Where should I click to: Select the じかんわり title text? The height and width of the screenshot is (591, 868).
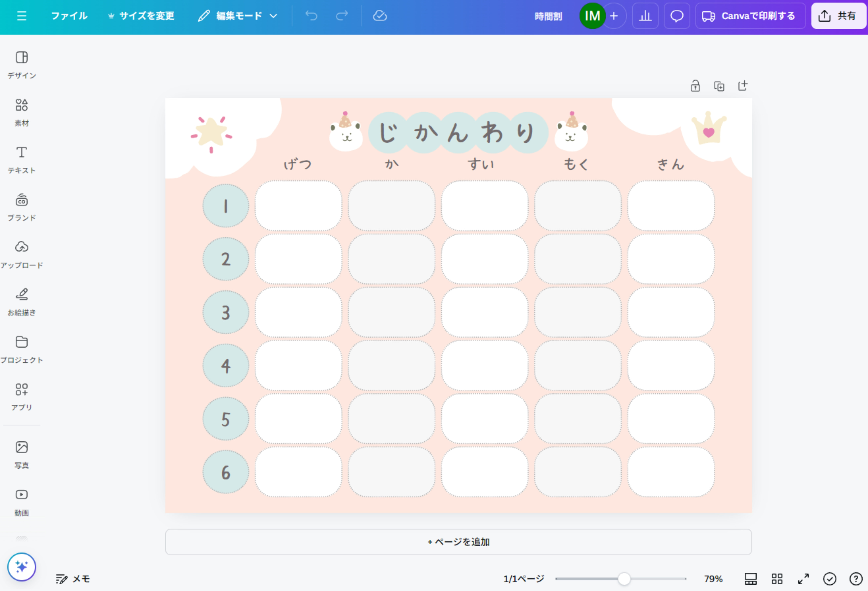(458, 132)
